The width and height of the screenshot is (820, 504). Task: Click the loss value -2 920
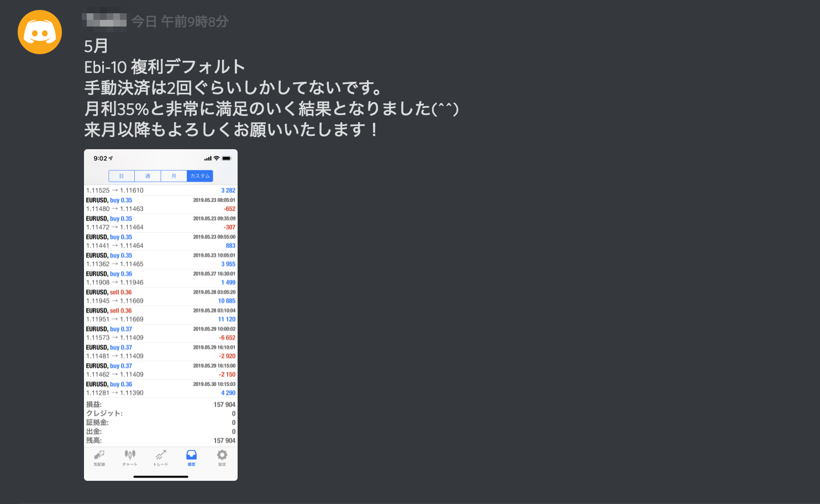[227, 356]
